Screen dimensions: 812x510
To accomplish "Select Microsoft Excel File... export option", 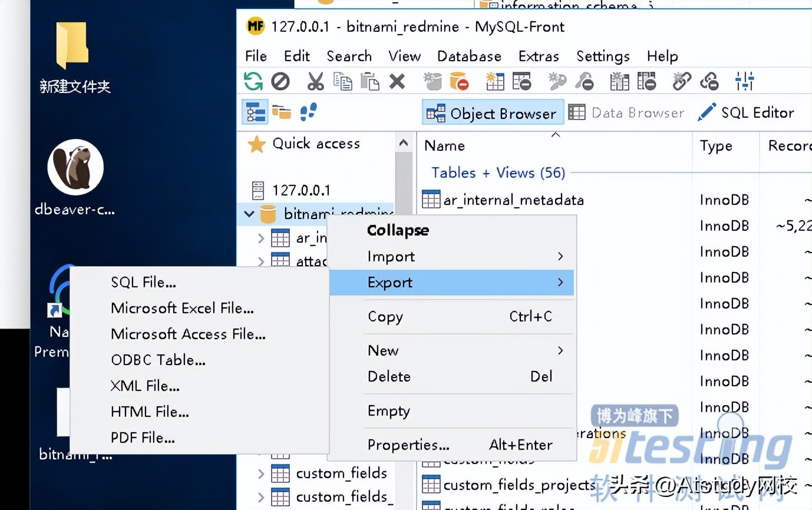I will (x=182, y=309).
